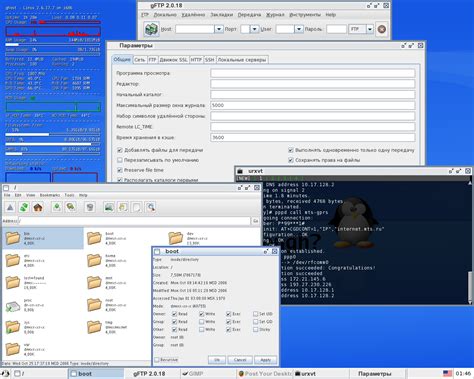Click the up-directory triangle toolbar icon
The image size is (474, 379).
click(10, 207)
